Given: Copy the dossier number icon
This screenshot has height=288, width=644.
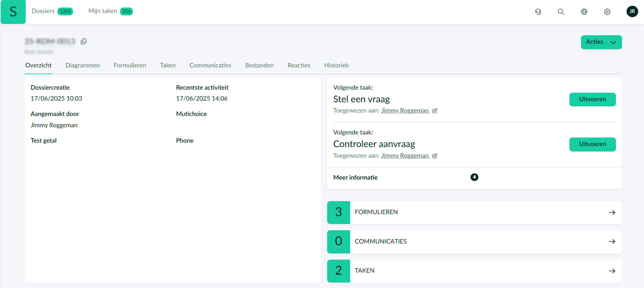Looking at the screenshot, I should tap(83, 41).
